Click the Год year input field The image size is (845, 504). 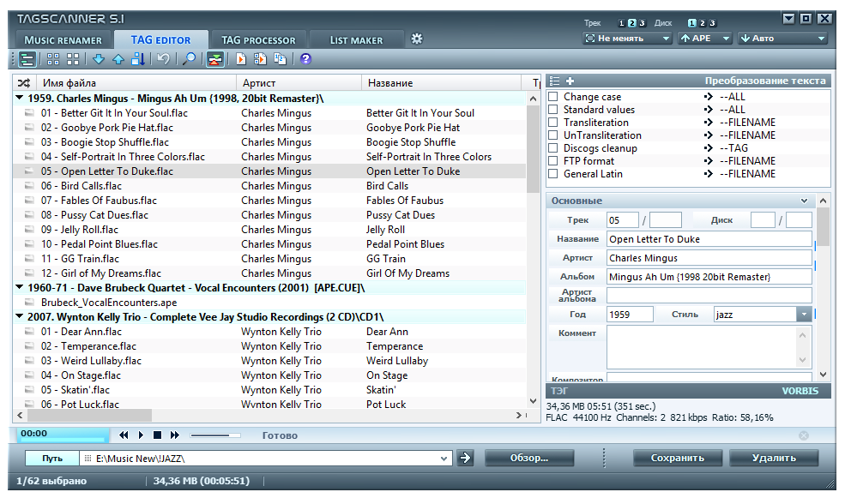(x=630, y=315)
